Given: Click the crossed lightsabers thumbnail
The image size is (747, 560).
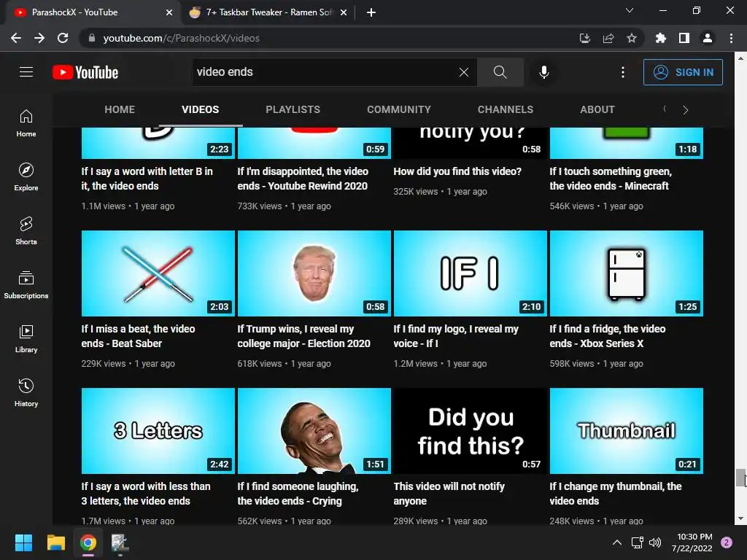Looking at the screenshot, I should [x=158, y=273].
